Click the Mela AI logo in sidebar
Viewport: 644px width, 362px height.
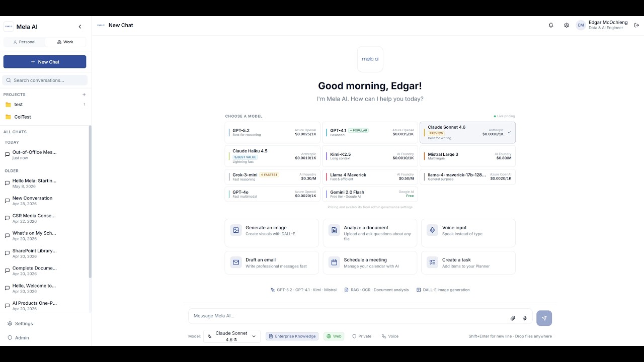[x=9, y=27]
